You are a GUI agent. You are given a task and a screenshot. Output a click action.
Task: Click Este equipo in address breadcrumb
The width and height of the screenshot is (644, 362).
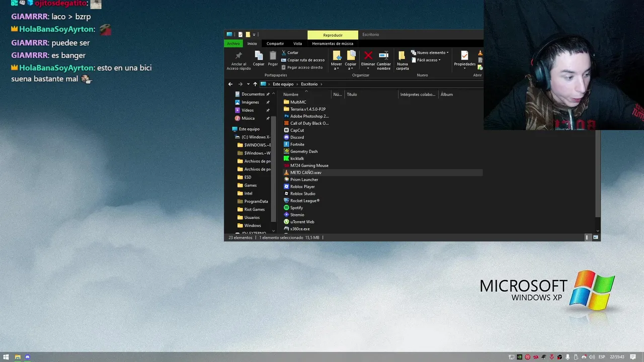[x=283, y=84]
